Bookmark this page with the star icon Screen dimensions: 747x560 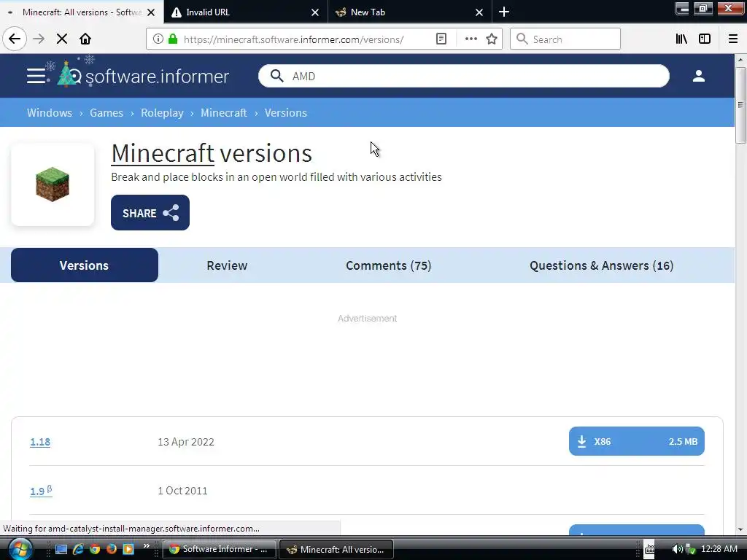pos(492,39)
